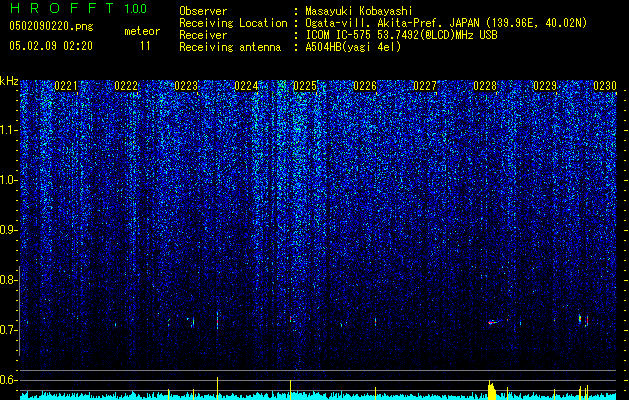Click the 0224 time marker

click(246, 86)
